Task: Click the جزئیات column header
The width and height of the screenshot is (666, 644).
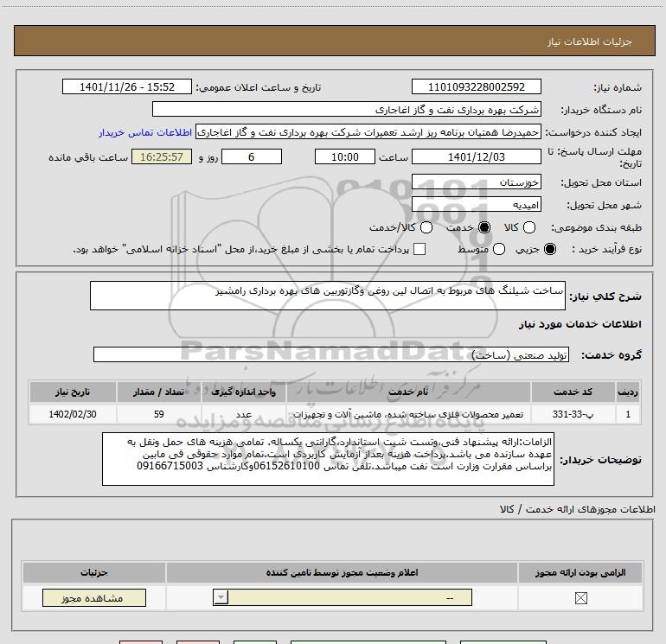Action: coord(94,572)
